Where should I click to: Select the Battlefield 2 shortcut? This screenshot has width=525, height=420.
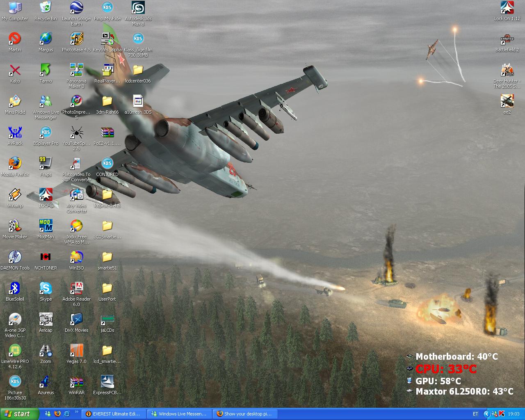click(507, 42)
